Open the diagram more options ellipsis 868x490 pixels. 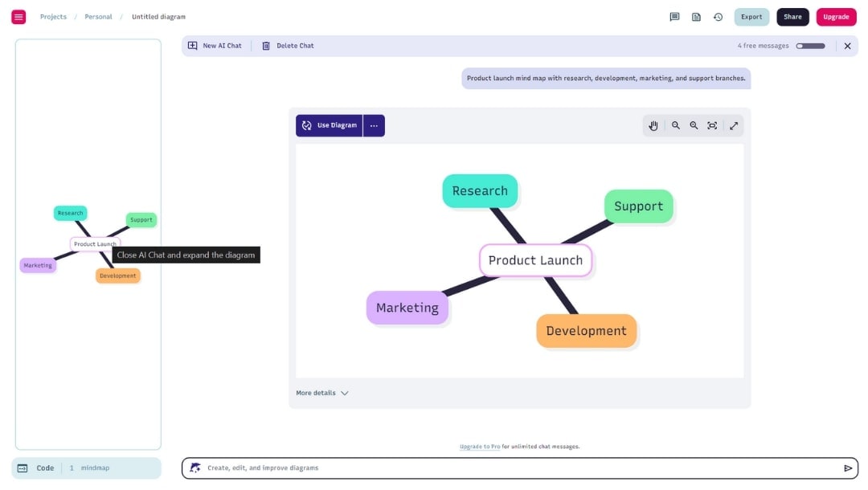(x=375, y=125)
